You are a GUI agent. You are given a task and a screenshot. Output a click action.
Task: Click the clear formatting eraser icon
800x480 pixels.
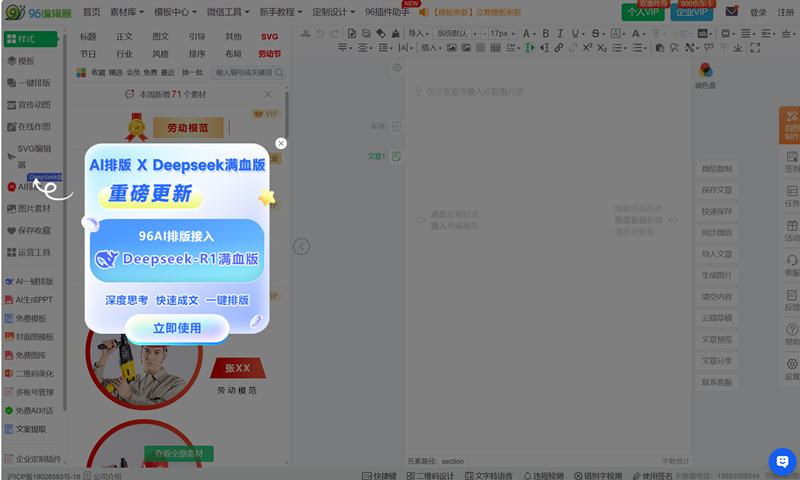pyautogui.click(x=381, y=34)
